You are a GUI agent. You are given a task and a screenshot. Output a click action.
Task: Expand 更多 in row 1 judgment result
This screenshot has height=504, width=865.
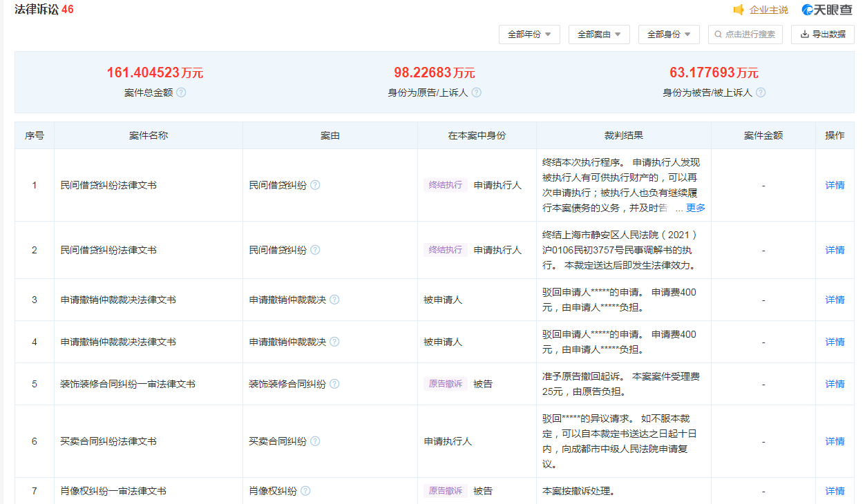(x=695, y=208)
